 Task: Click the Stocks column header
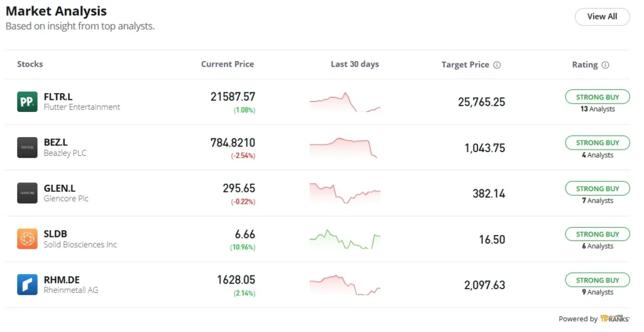coord(30,64)
